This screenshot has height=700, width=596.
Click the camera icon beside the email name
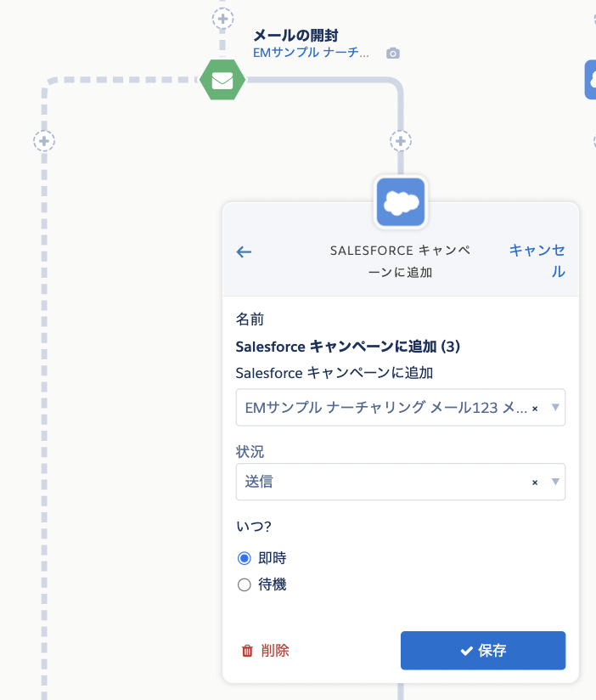(392, 54)
